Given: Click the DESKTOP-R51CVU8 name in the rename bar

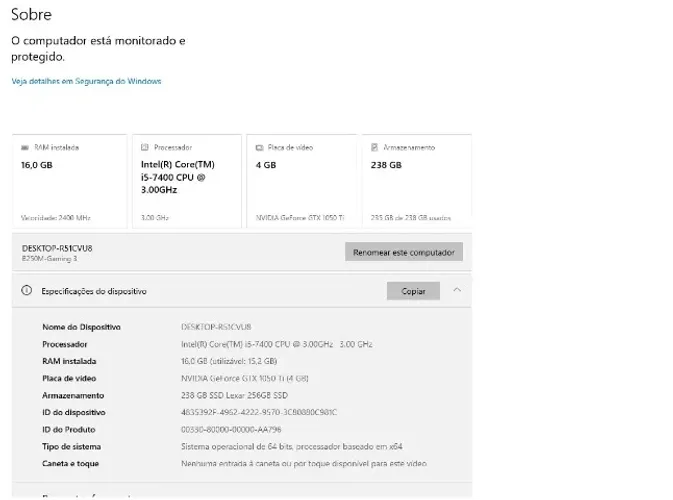Looking at the screenshot, I should coord(57,248).
